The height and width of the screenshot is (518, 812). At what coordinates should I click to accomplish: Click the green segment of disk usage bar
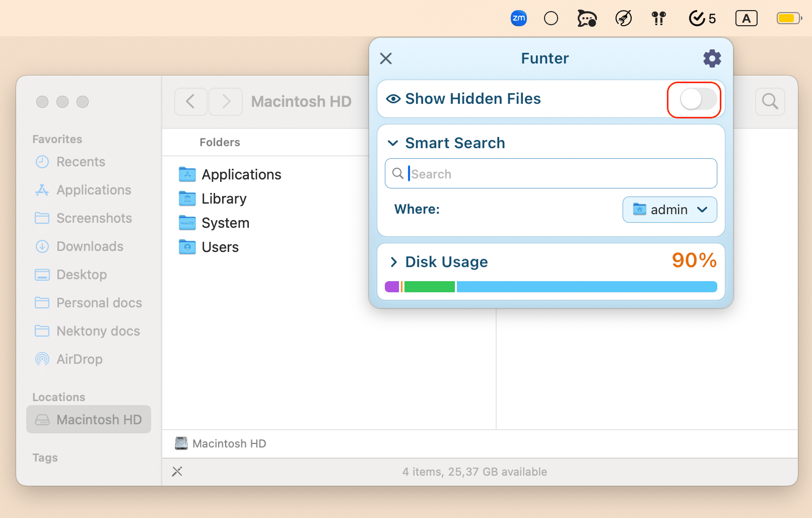[x=430, y=287]
